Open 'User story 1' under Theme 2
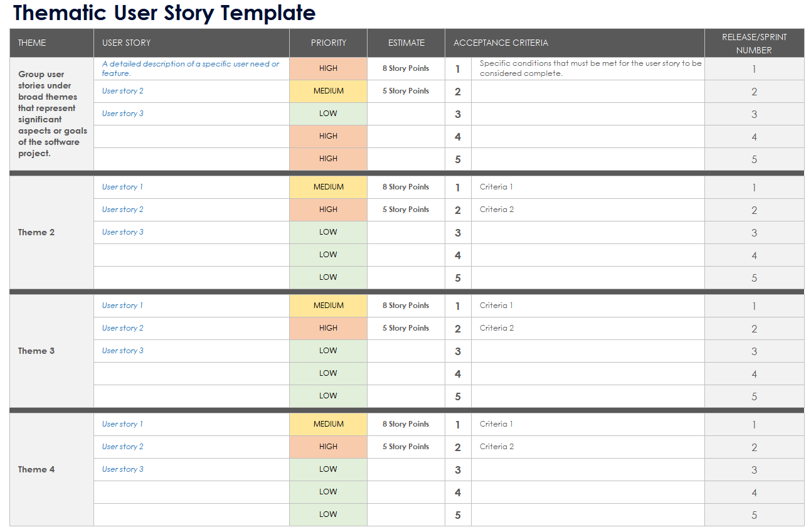 point(122,187)
